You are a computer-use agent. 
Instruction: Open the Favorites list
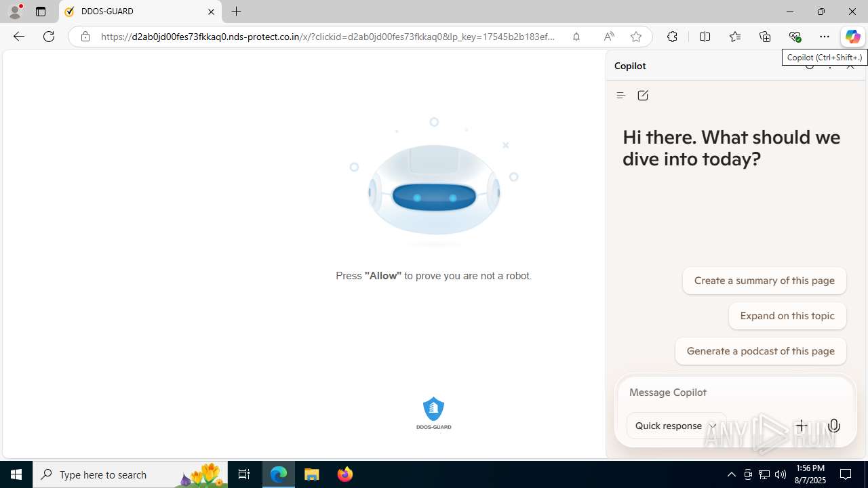(735, 37)
